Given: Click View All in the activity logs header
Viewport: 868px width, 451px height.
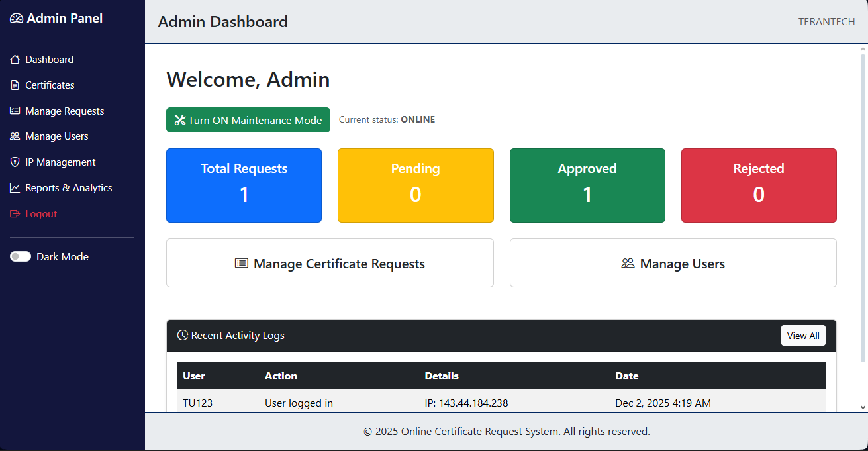Looking at the screenshot, I should (803, 335).
